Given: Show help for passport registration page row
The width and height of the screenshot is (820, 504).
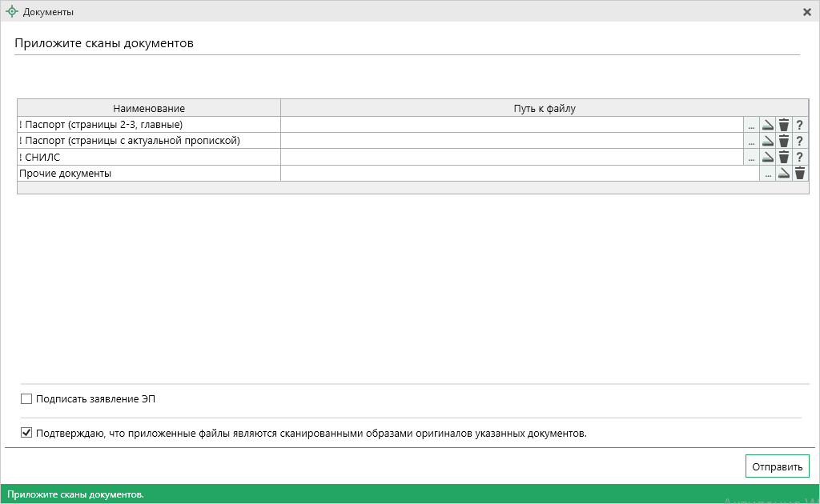Looking at the screenshot, I should [799, 141].
